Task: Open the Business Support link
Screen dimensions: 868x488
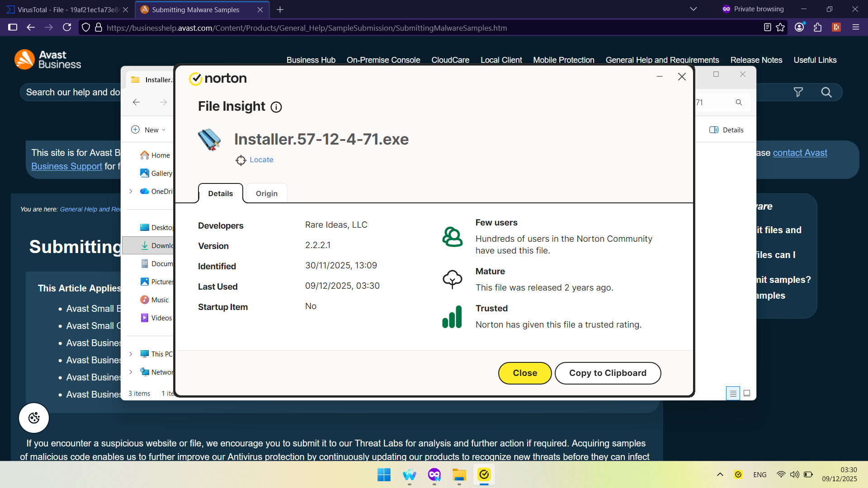Action: [66, 166]
